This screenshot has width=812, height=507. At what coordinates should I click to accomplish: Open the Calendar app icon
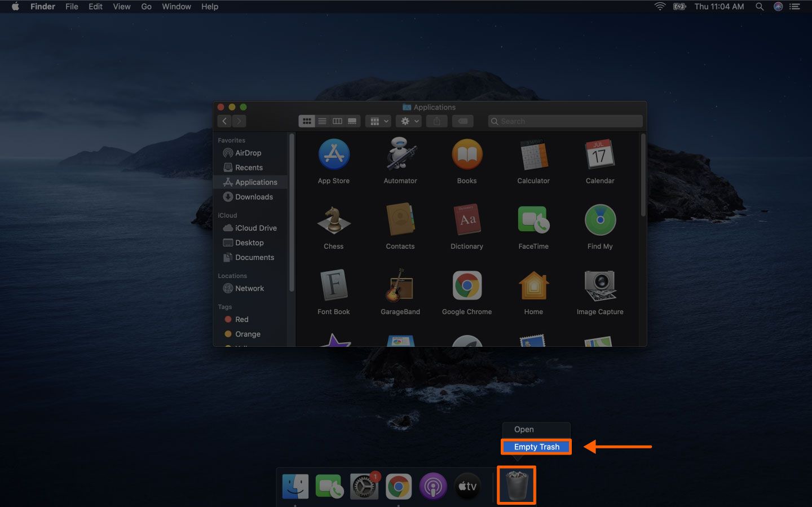coord(600,154)
